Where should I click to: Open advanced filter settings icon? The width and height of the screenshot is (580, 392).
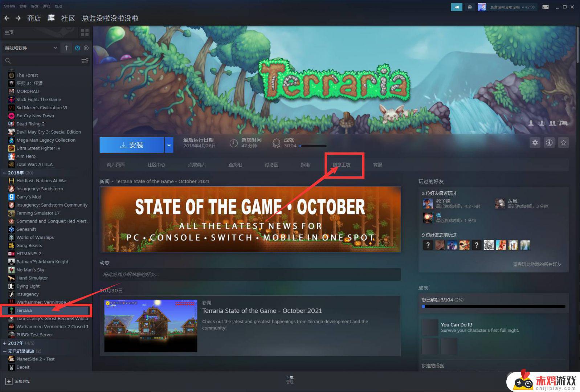point(85,61)
